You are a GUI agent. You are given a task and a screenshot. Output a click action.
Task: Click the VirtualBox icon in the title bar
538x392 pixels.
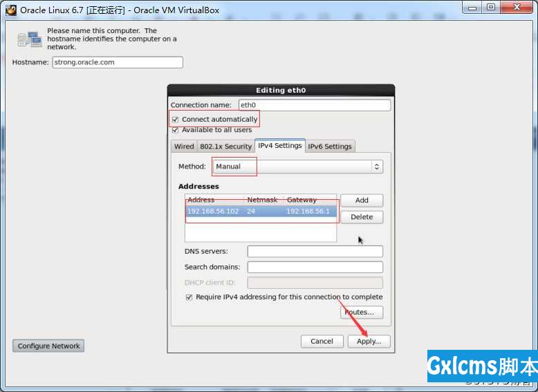click(x=10, y=10)
